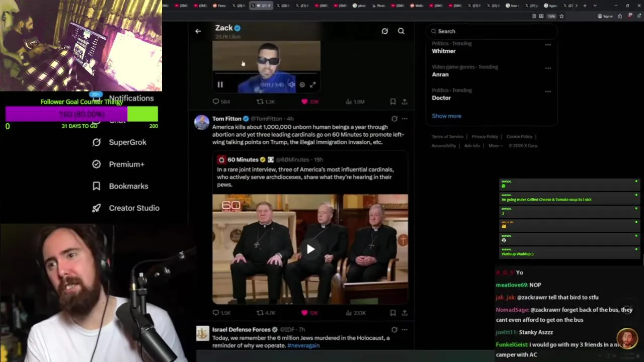Open Tom Fitton's profile avatar

pos(202,122)
